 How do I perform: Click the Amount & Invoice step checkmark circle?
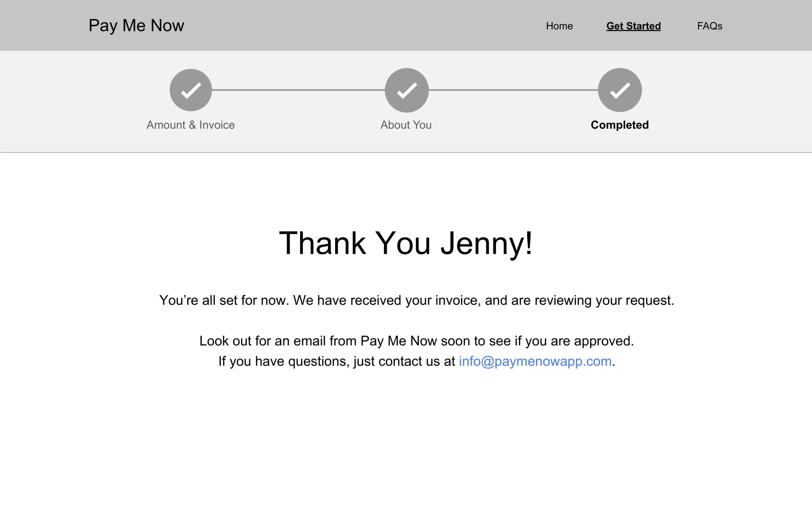point(191,90)
